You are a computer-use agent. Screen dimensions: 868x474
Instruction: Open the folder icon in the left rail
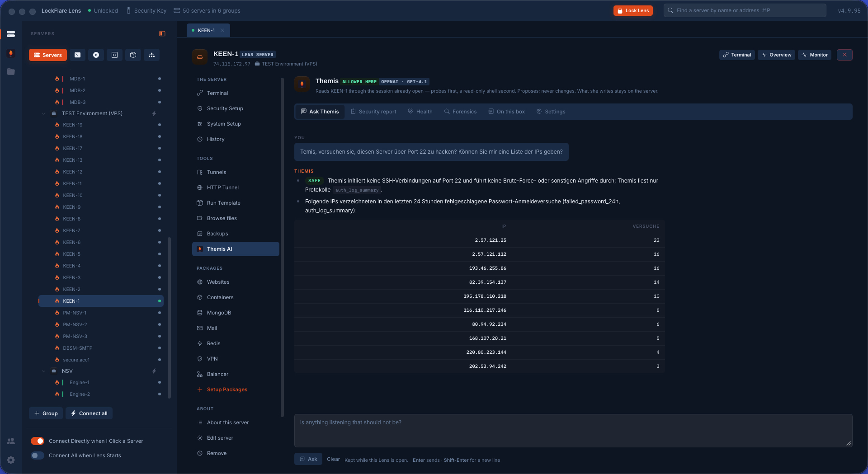11,72
